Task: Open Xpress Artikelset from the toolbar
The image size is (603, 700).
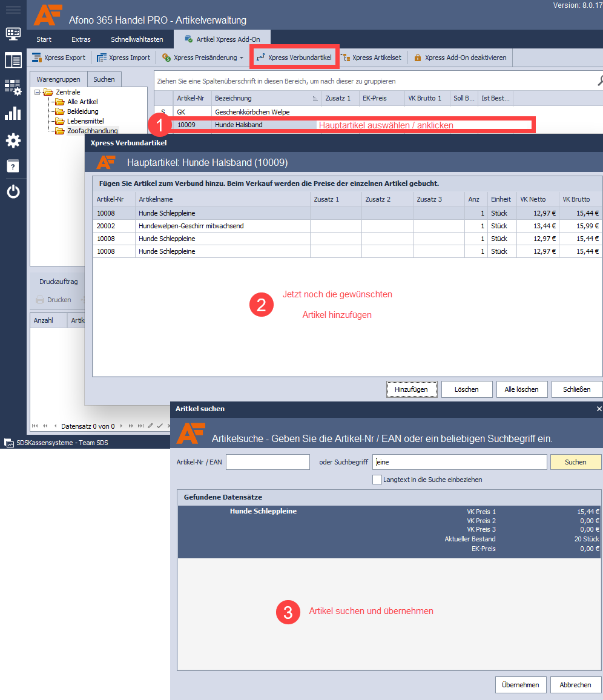Action: [x=371, y=58]
